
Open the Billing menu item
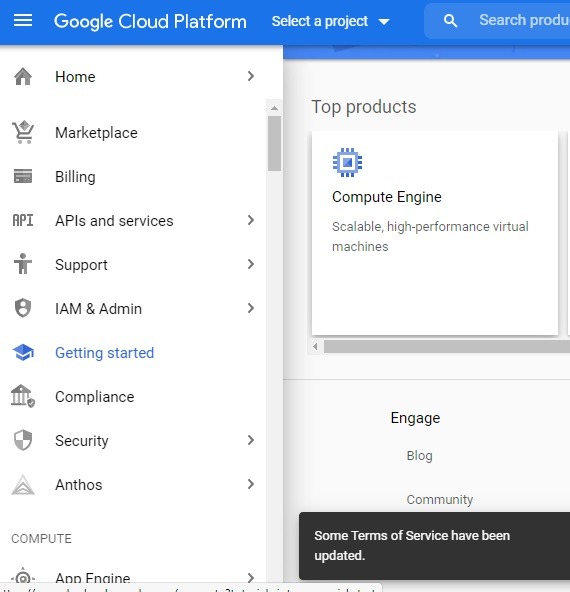133,177
